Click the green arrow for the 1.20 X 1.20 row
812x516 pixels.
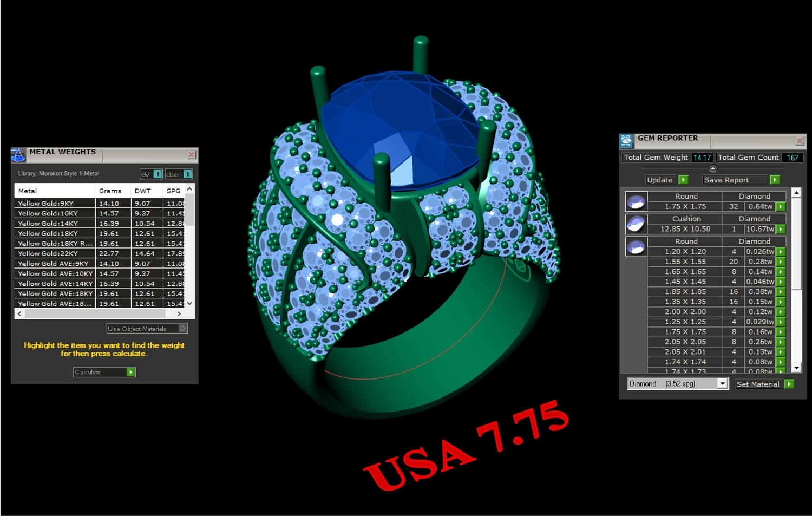click(x=781, y=252)
